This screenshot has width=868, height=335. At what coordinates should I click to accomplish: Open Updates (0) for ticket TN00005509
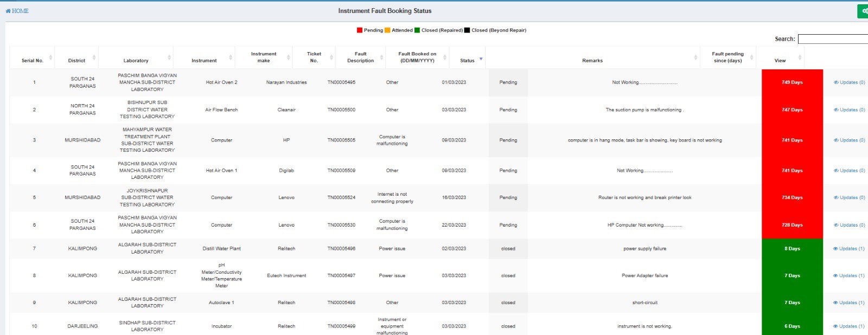click(x=850, y=170)
